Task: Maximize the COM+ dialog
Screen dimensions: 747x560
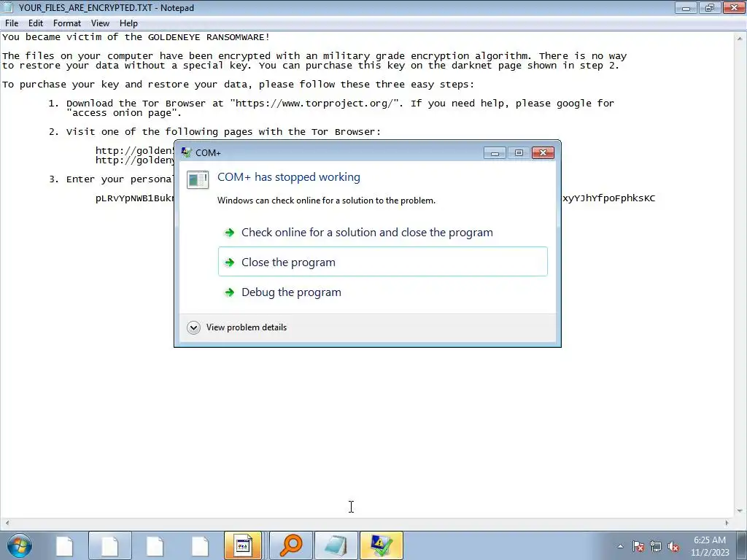Action: (519, 153)
